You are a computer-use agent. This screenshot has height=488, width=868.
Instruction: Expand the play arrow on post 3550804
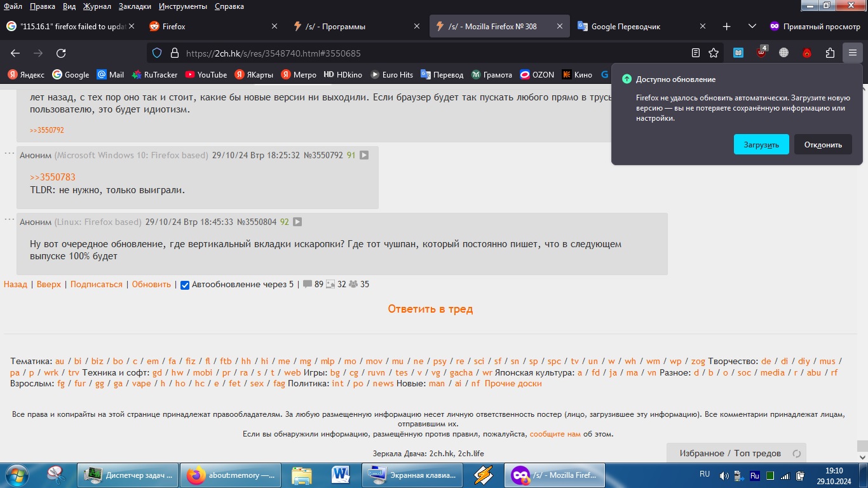click(297, 222)
